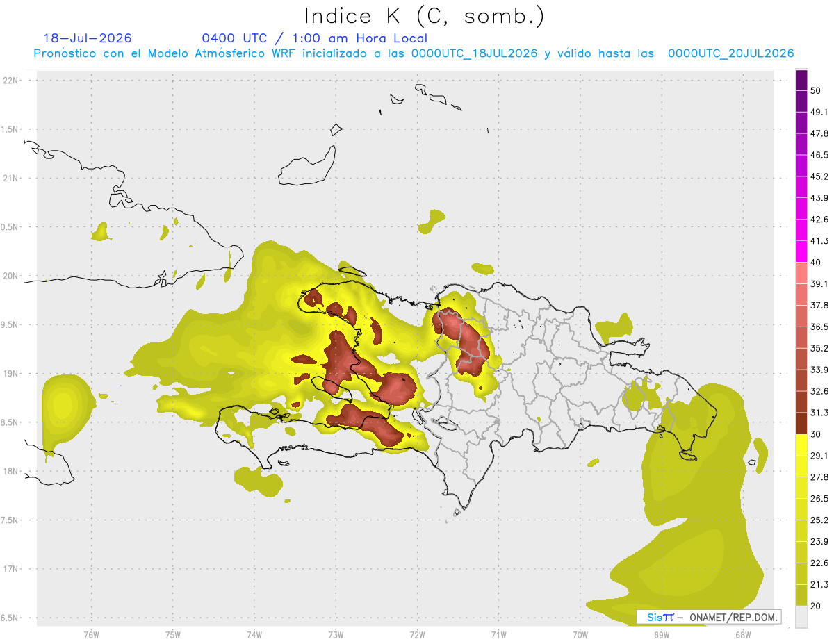Click the "SisTT - ONAMET/REP.DOM." credit label
Image resolution: width=834 pixels, height=644 pixels.
click(709, 617)
